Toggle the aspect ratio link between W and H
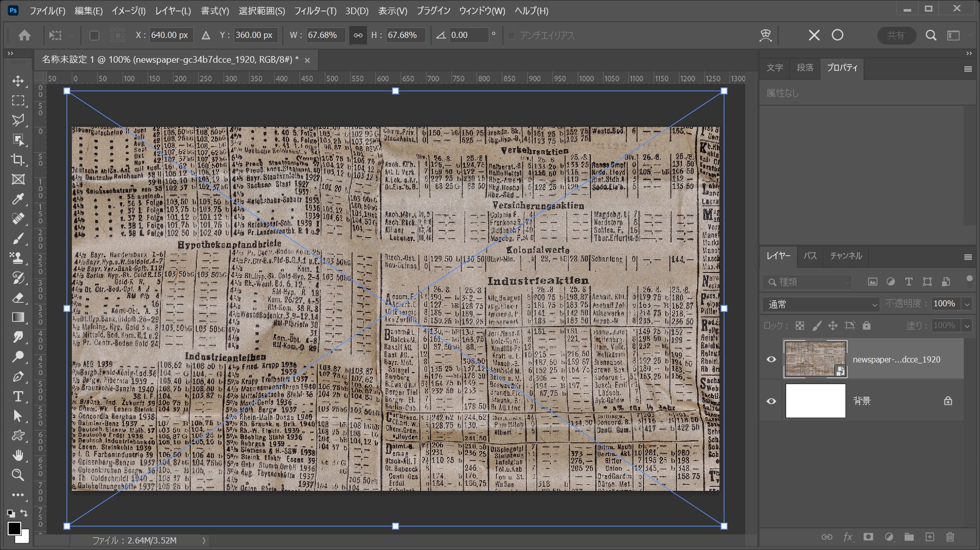The height and width of the screenshot is (550, 980). 358,35
